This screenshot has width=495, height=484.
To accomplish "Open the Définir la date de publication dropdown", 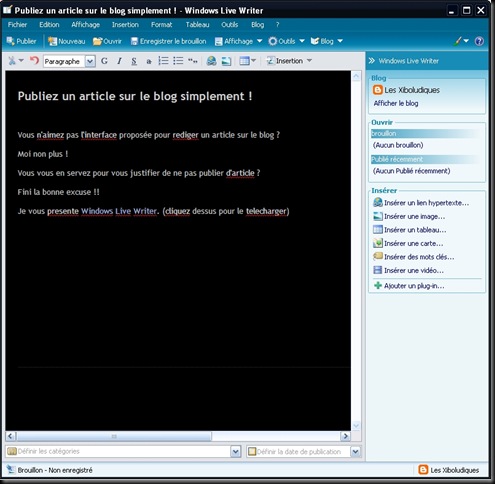I will 355,452.
